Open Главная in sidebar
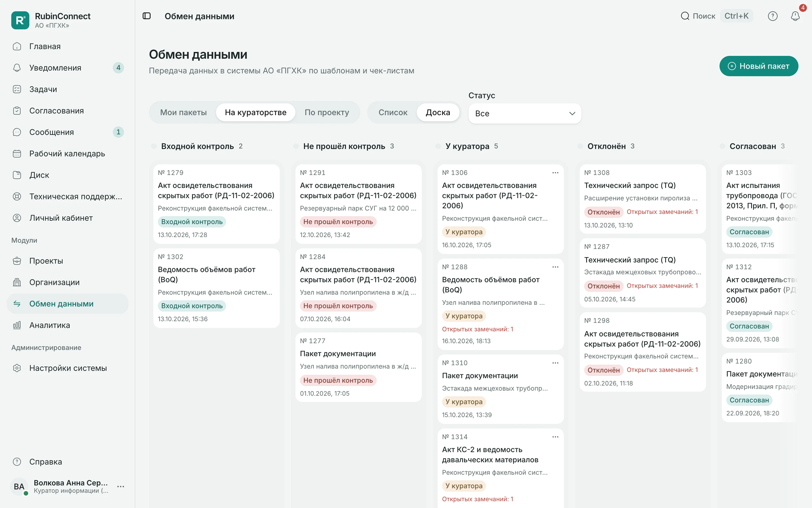The height and width of the screenshot is (508, 812). 67,46
